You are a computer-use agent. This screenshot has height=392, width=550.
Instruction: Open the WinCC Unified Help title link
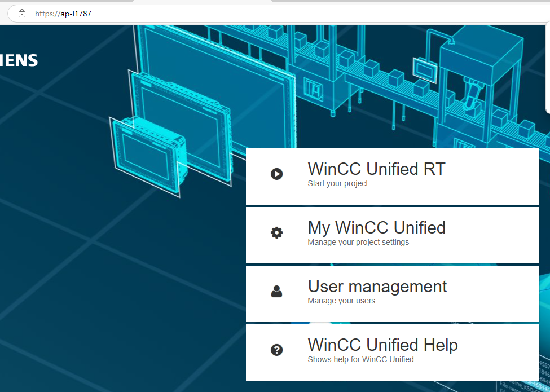(382, 345)
